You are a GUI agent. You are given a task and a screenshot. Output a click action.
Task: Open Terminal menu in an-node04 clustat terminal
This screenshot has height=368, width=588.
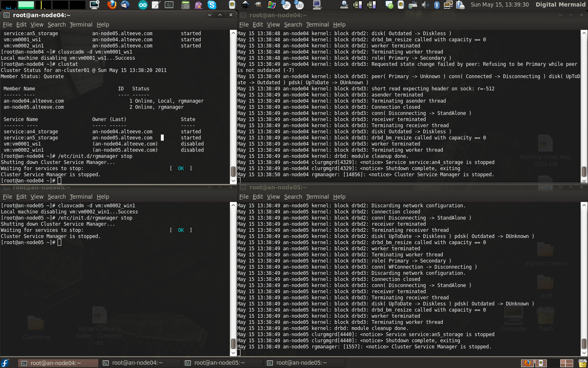[x=81, y=25]
